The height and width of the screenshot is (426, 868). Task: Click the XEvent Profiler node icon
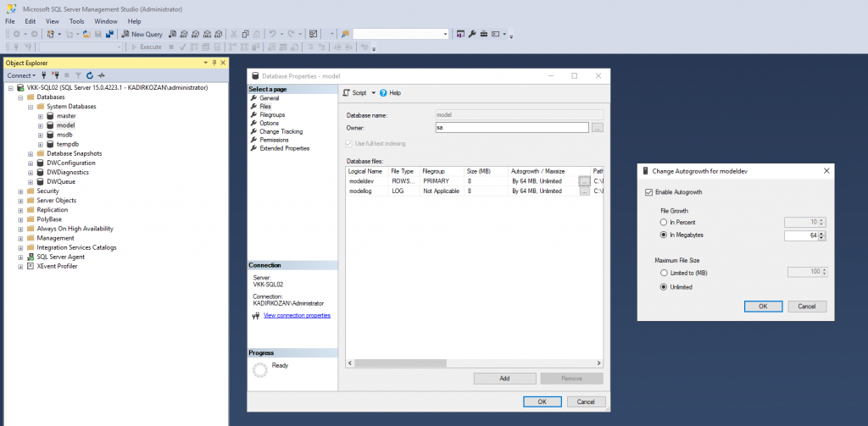pos(31,266)
